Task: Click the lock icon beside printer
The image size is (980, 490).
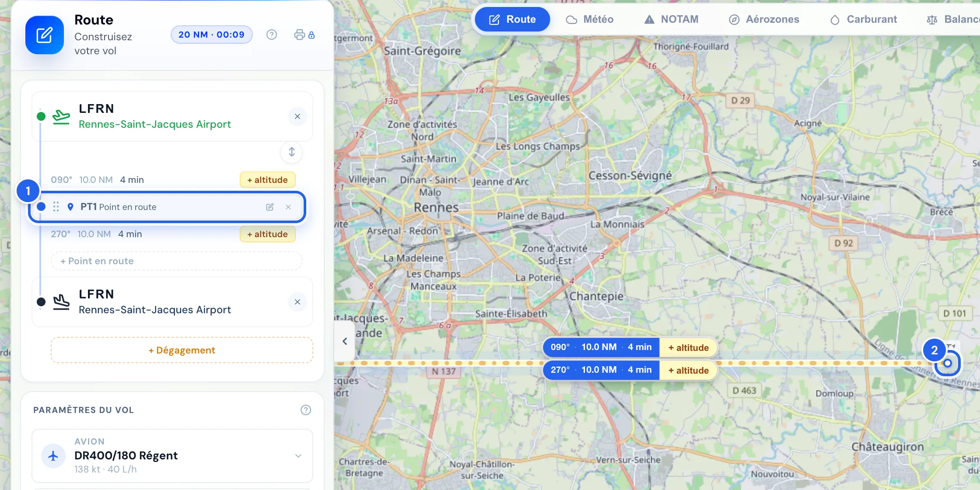Action: (x=311, y=35)
